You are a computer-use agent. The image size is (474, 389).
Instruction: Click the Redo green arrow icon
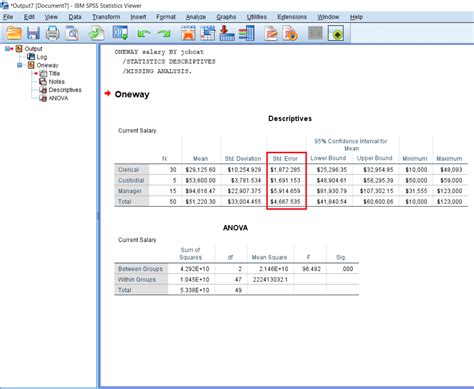pos(164,34)
